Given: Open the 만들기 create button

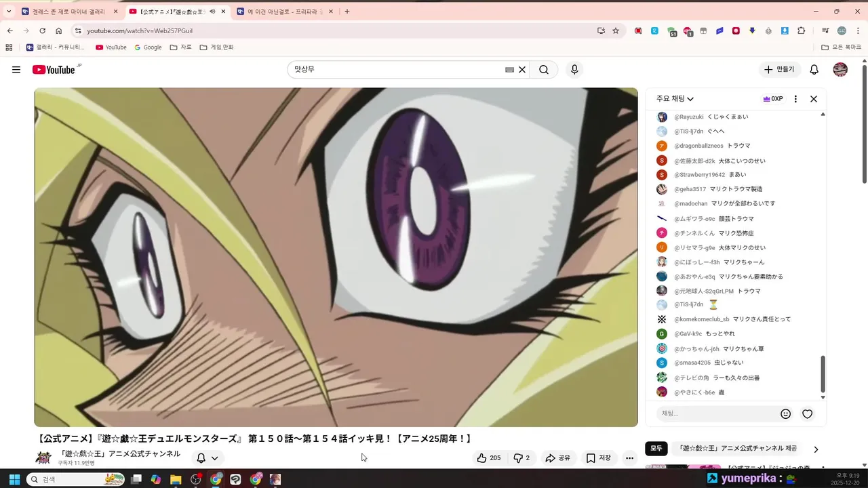Looking at the screenshot, I should point(780,70).
